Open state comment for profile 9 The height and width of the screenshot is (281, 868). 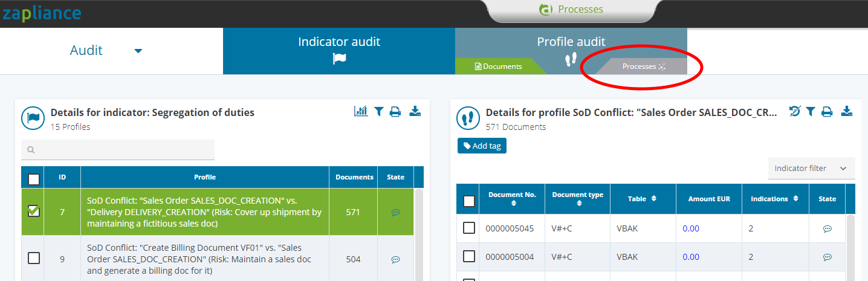tap(396, 259)
